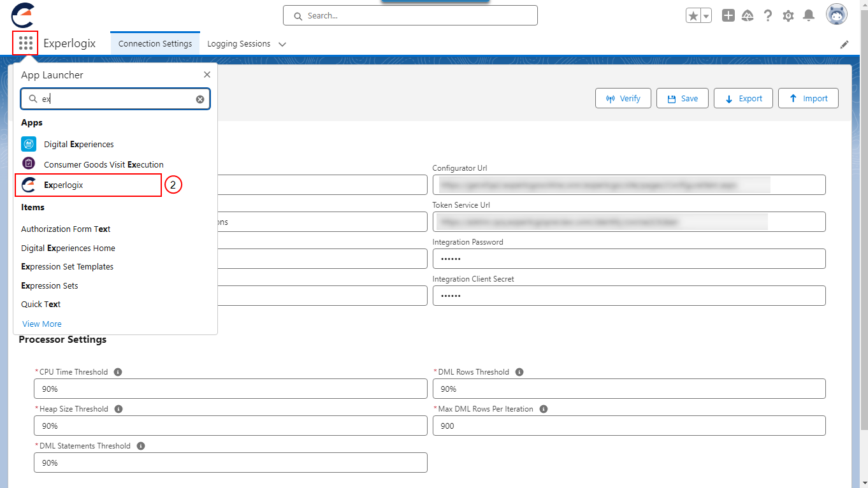Expand the Logging Sessions tab chevron

coord(282,45)
